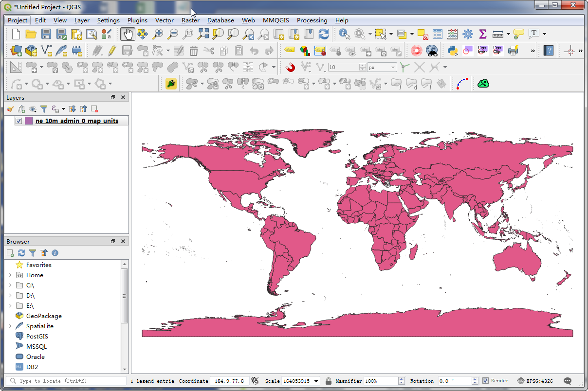This screenshot has height=391, width=588.
Task: Zoom to full extent
Action: coord(203,34)
